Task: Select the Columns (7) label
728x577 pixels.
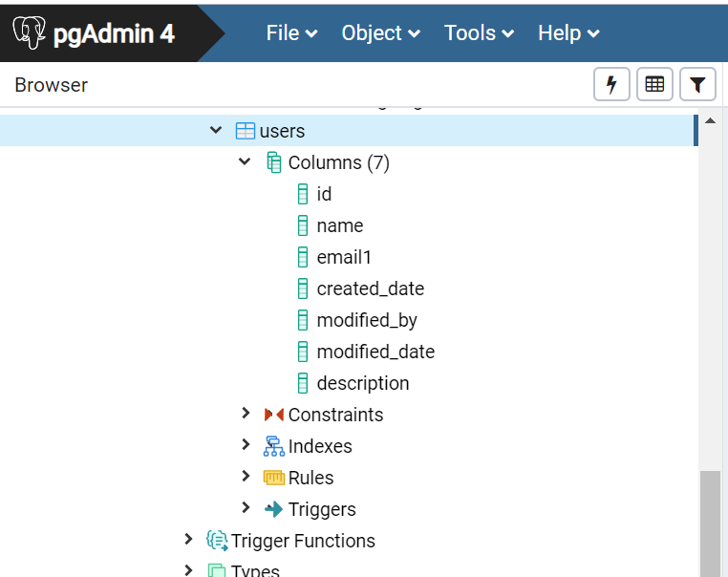Action: tap(339, 163)
